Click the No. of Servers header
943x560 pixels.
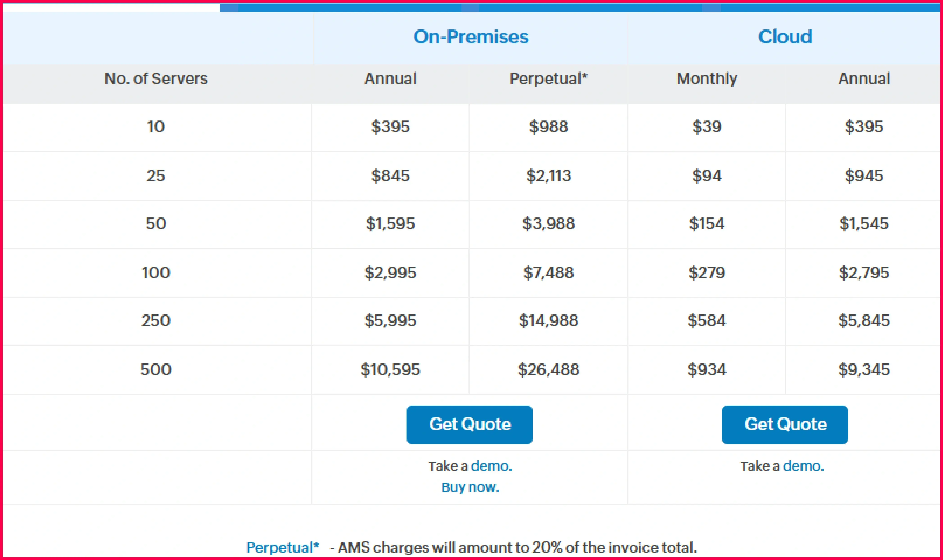(156, 79)
